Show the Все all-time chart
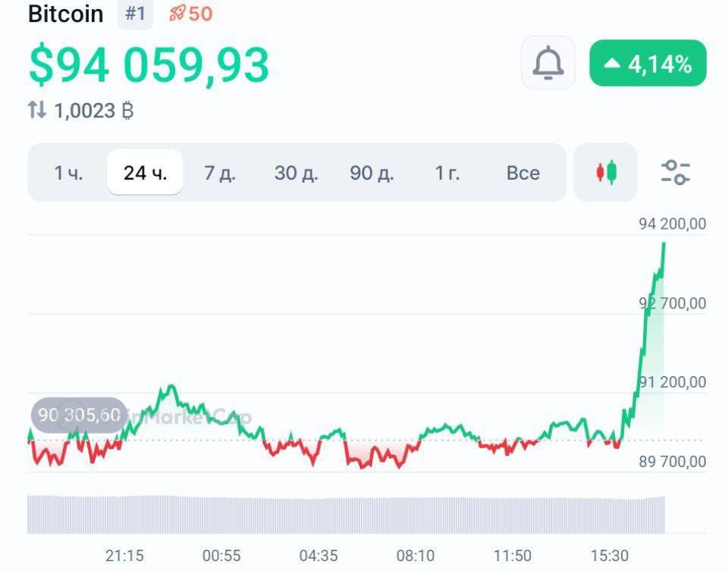The image size is (728, 571). pyautogui.click(x=522, y=173)
